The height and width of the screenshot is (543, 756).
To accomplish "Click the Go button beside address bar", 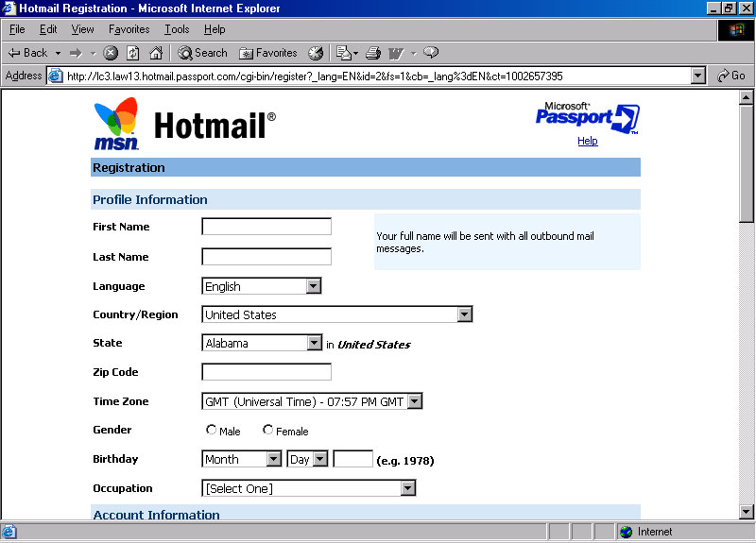I will [730, 76].
